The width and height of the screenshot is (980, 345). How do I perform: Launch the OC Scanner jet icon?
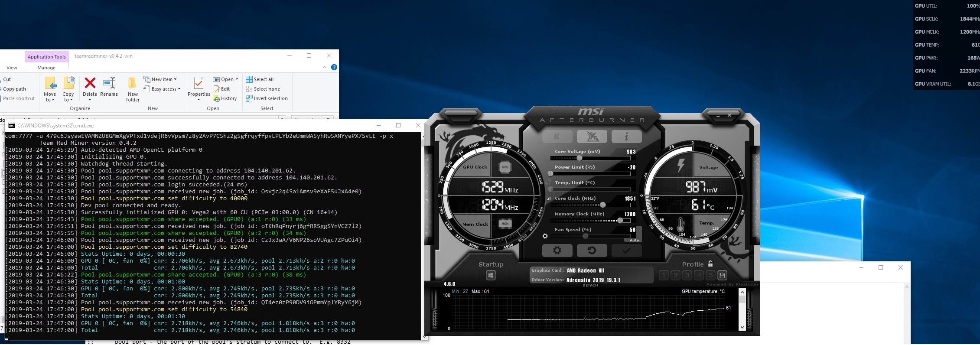[592, 137]
